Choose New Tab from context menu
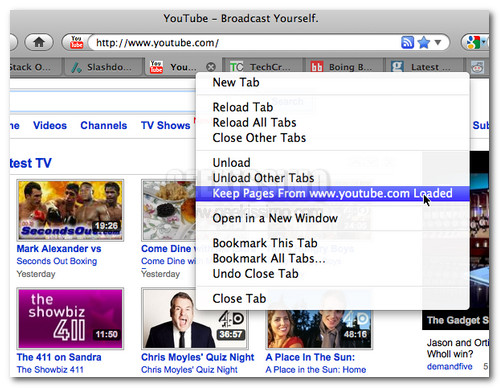 (332, 82)
